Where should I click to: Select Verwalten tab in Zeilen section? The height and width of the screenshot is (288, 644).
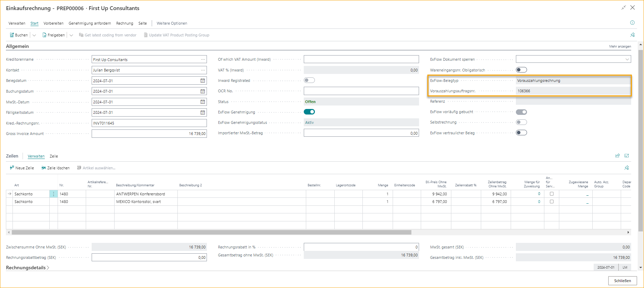[x=36, y=156]
